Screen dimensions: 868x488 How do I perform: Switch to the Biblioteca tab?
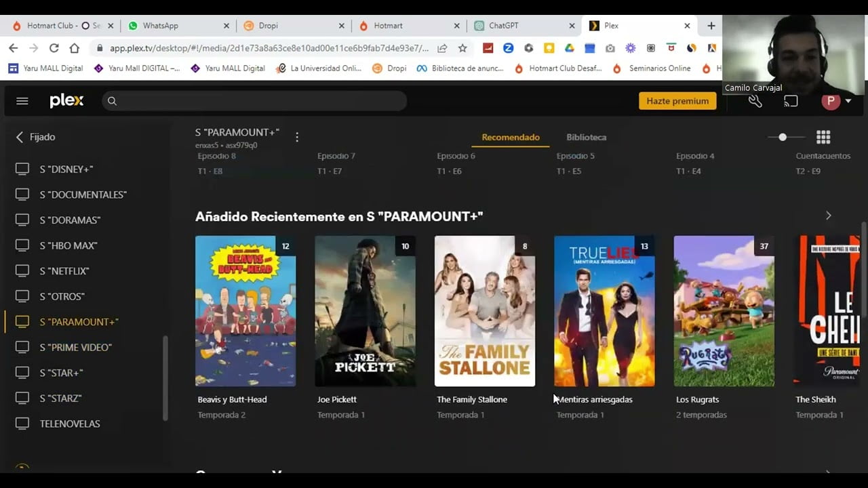tap(586, 137)
